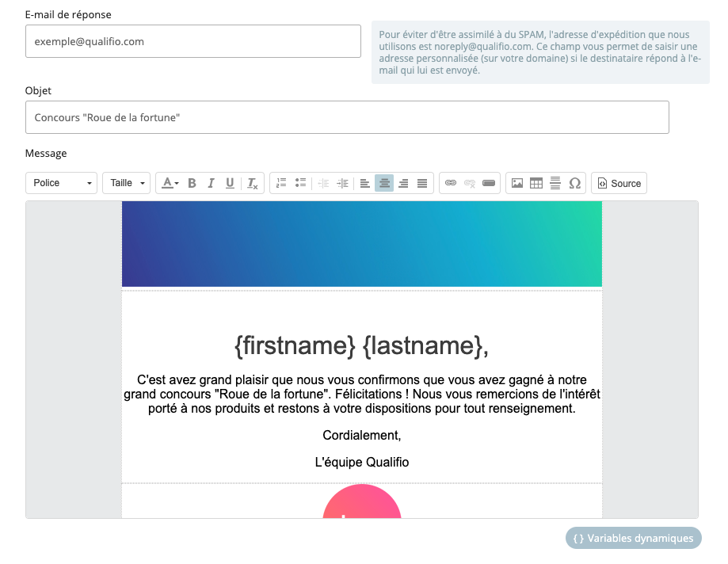The height and width of the screenshot is (564, 728).
Task: Click the congratulation paragraph in the message
Action: click(362, 394)
